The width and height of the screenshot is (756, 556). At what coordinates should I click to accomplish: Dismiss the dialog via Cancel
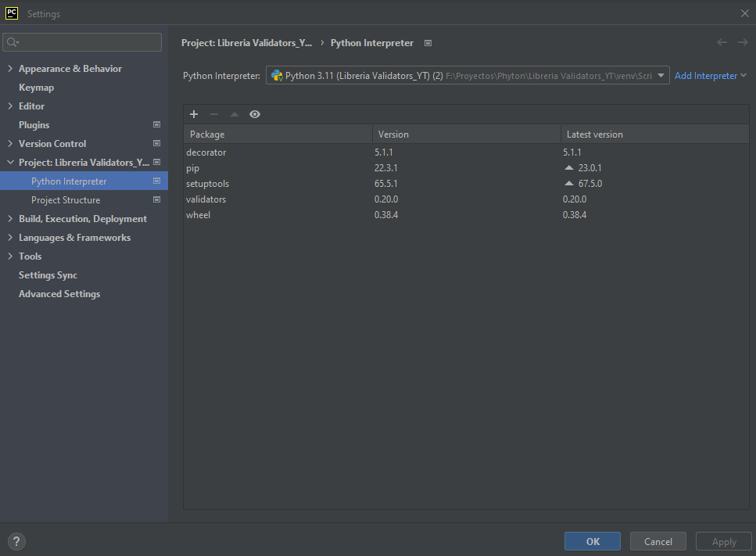[657, 540]
